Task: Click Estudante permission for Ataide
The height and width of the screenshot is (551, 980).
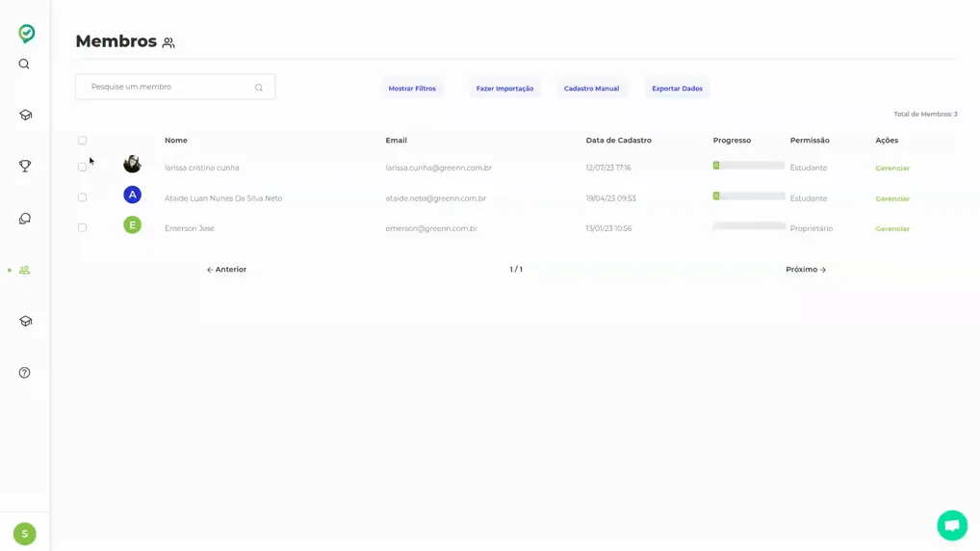Action: click(808, 198)
